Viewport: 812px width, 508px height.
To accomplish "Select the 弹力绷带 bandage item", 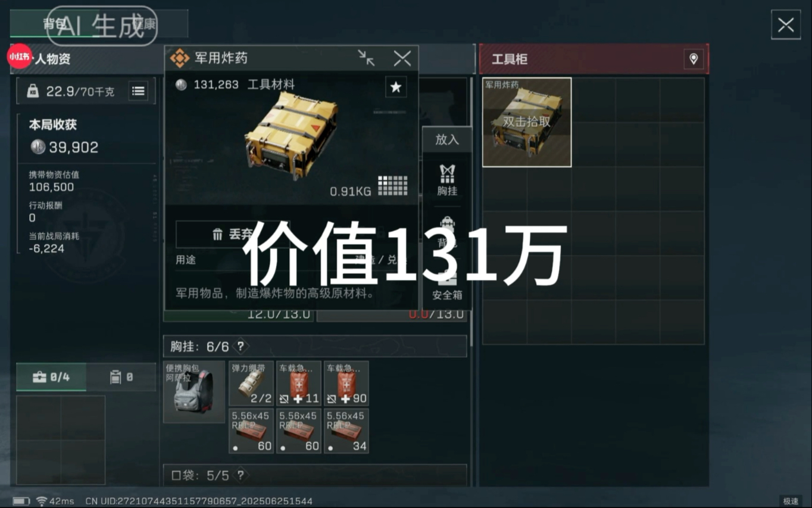I will click(251, 384).
